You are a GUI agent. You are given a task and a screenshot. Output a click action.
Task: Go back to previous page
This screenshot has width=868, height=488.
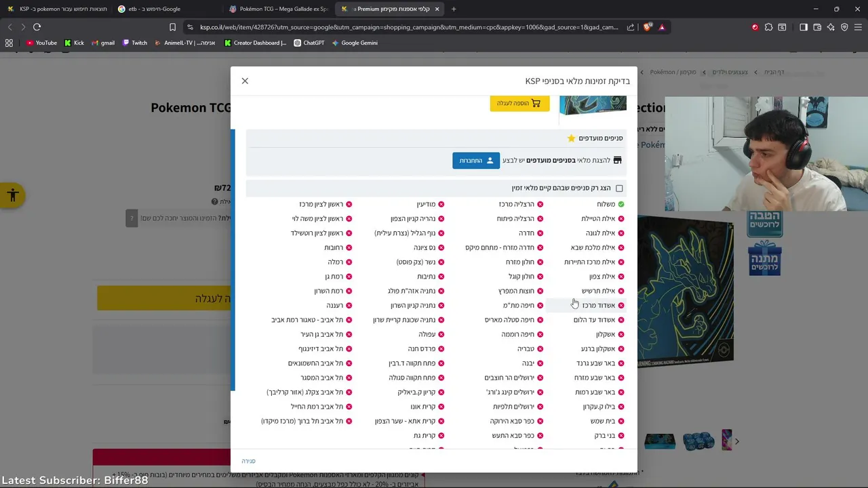(9, 27)
